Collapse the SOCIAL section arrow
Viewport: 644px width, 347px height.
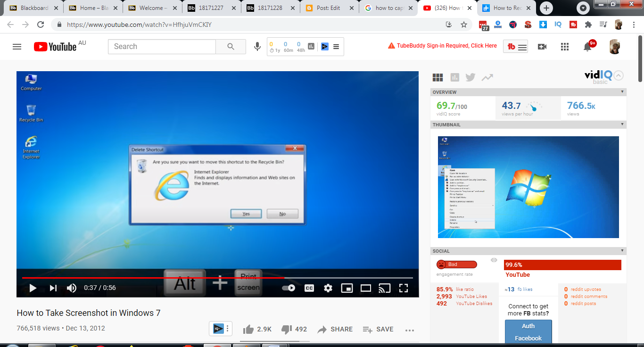click(622, 251)
